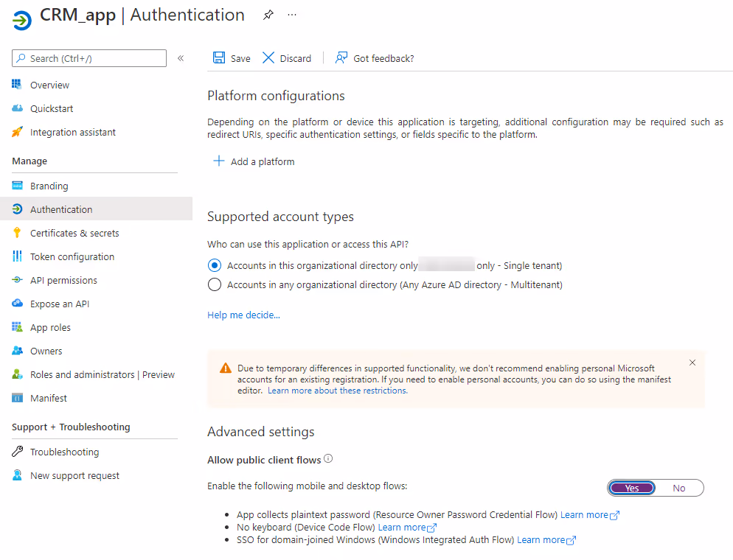Image resolution: width=733 pixels, height=560 pixels.
Task: Click the Save disk icon
Action: click(x=219, y=58)
